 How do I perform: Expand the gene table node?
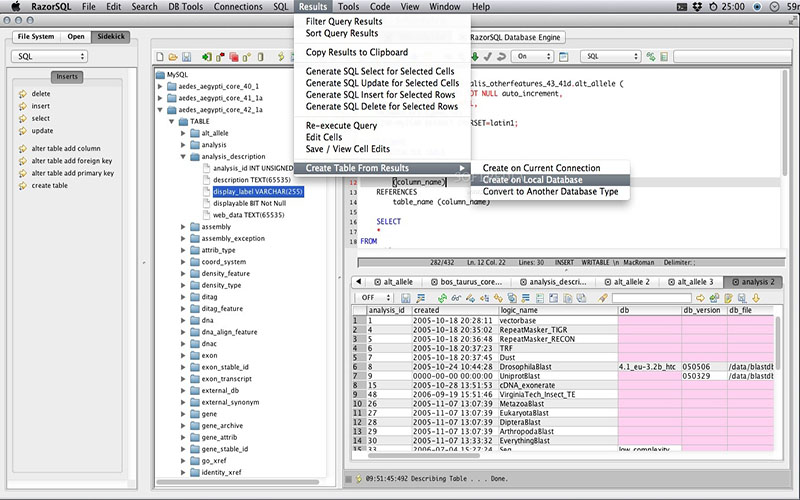click(x=183, y=414)
